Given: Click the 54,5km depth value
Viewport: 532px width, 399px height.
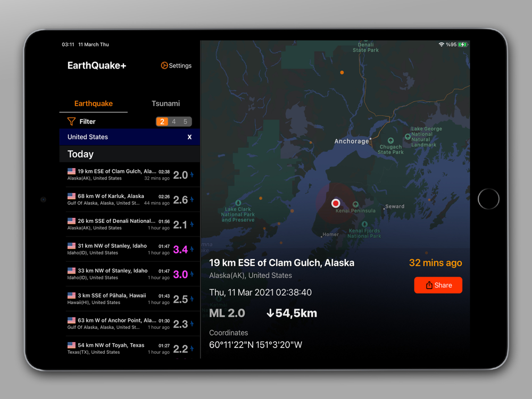Looking at the screenshot, I should pyautogui.click(x=292, y=313).
